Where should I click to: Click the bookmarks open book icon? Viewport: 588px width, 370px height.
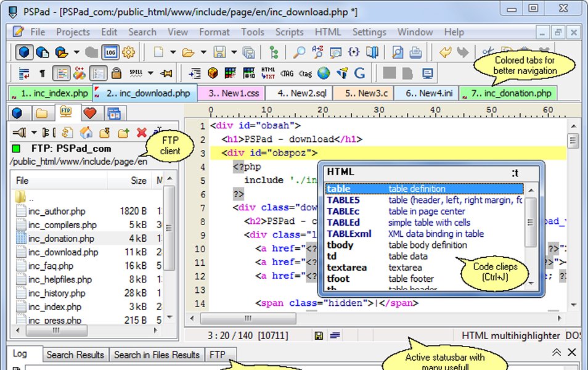pos(372,52)
